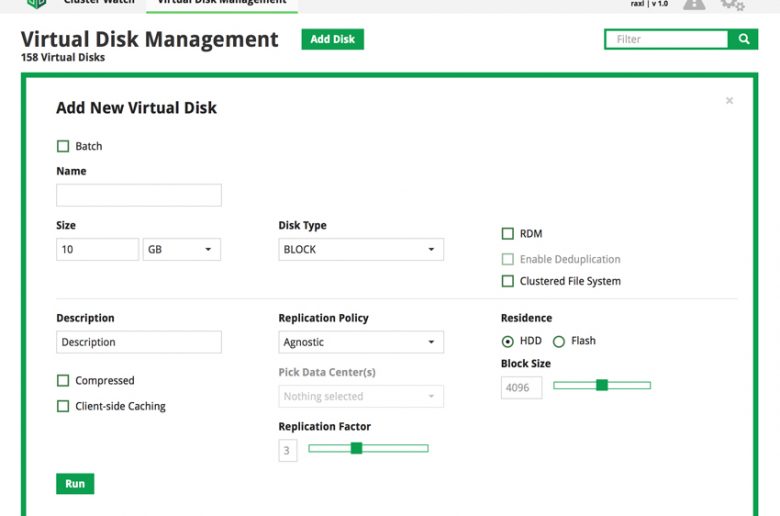Expand the Replication Policy Agnostic dropdown

pyautogui.click(x=361, y=342)
